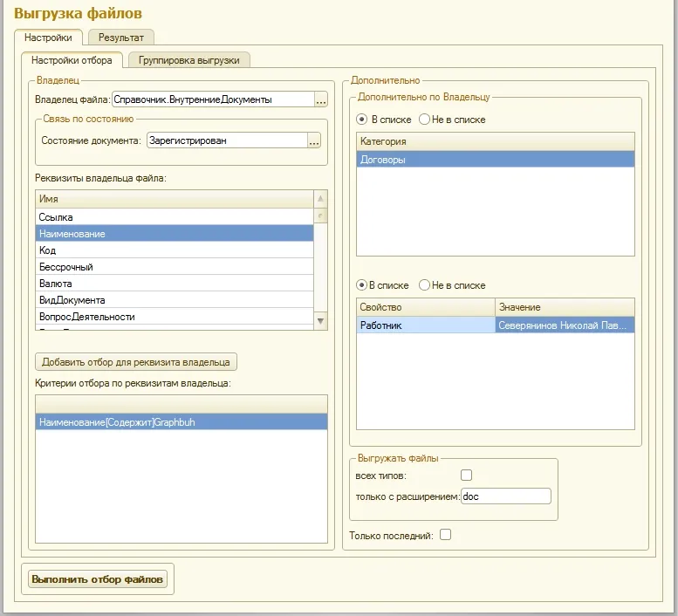
Task: Open the Настройки tab
Action: tap(48, 38)
